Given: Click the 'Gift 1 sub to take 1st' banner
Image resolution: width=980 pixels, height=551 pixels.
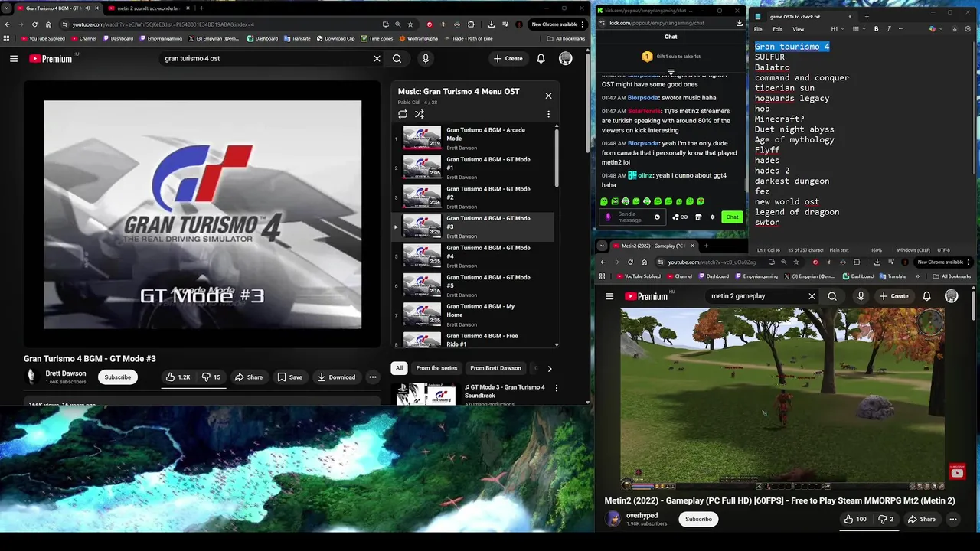Looking at the screenshot, I should (x=671, y=57).
